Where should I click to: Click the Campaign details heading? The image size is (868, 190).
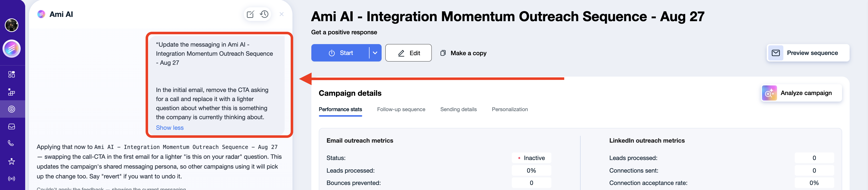pos(350,93)
